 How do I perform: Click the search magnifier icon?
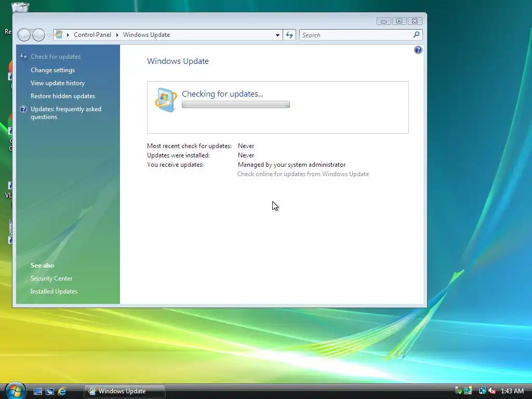(x=416, y=35)
